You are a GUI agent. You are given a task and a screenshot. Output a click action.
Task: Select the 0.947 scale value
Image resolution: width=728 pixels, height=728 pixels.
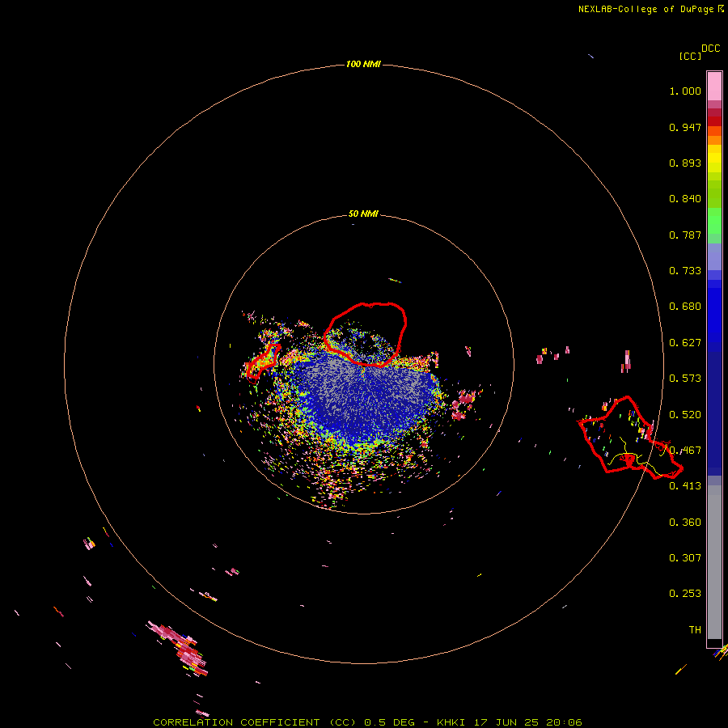pyautogui.click(x=685, y=127)
